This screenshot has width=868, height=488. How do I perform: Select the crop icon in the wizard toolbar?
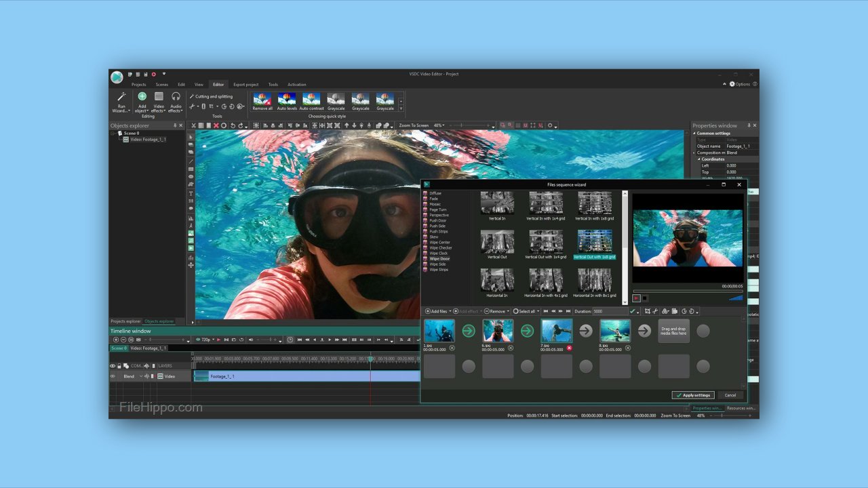coord(648,311)
